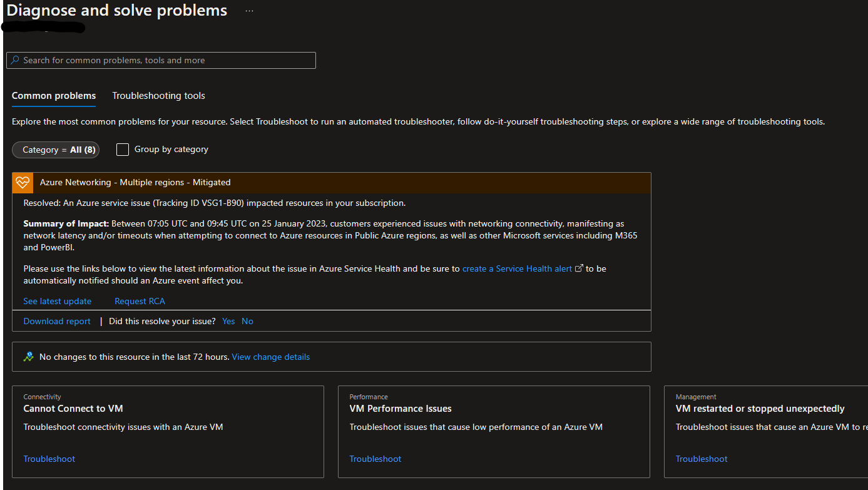Focus the common problems search box
The image size is (868, 490).
[x=161, y=60]
